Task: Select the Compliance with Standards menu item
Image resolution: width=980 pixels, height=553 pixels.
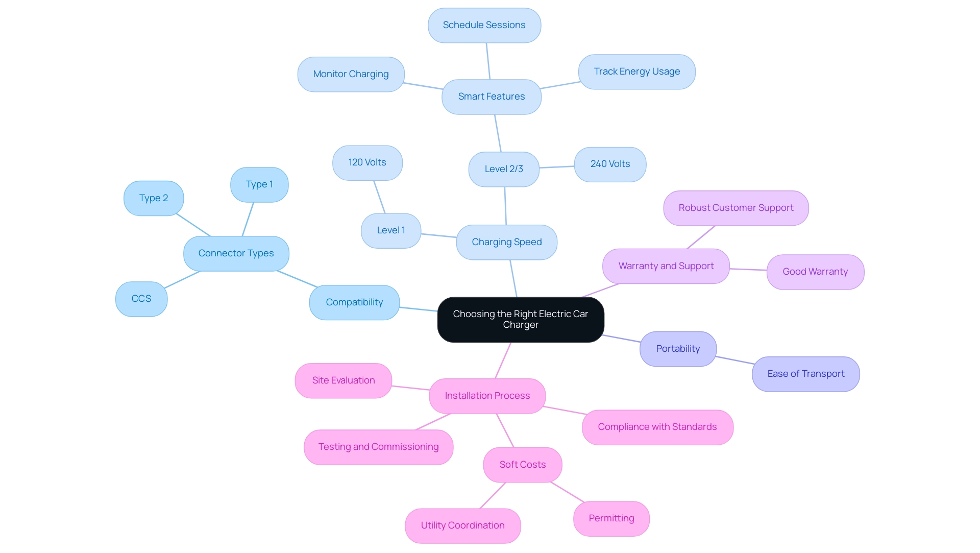Action: (657, 426)
